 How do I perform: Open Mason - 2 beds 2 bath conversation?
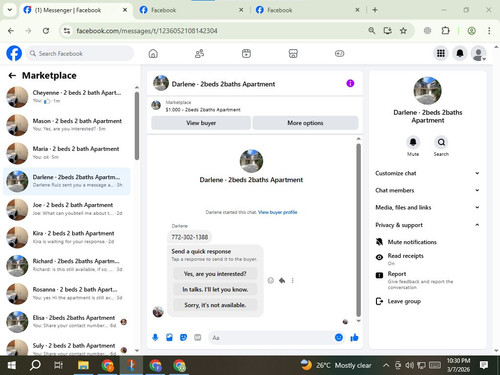67,125
